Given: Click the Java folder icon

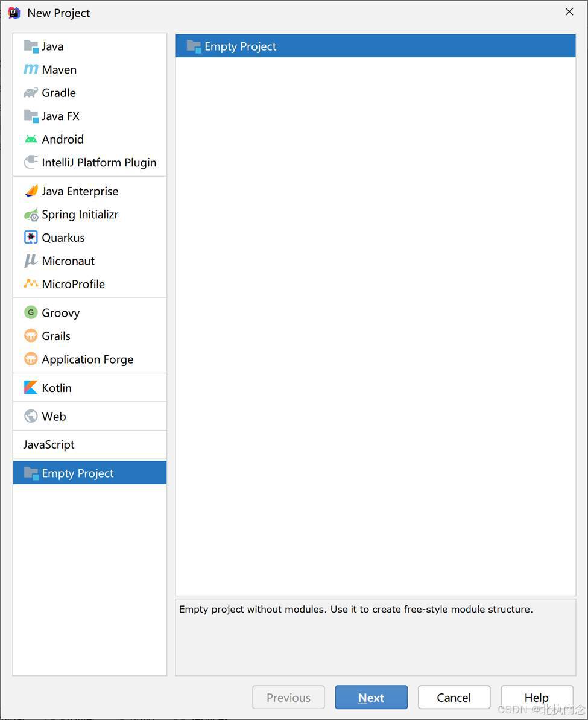Looking at the screenshot, I should (31, 46).
